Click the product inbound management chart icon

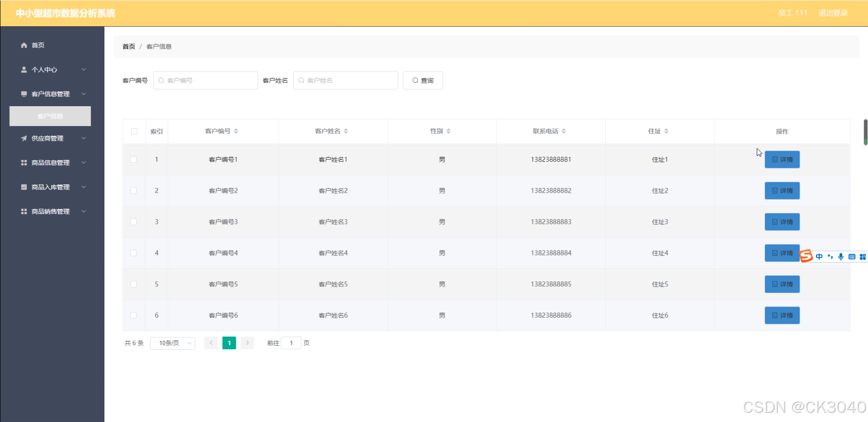point(24,187)
